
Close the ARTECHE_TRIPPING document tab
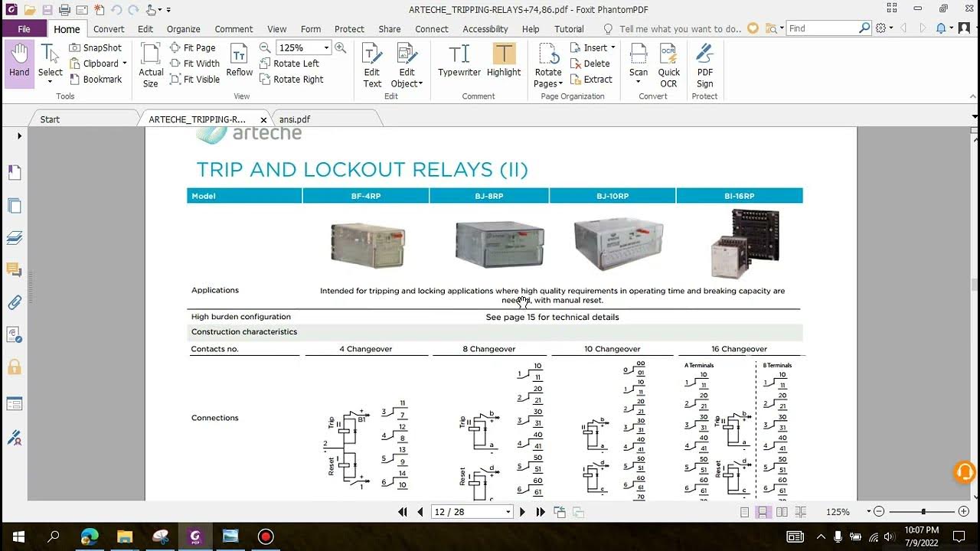click(263, 120)
